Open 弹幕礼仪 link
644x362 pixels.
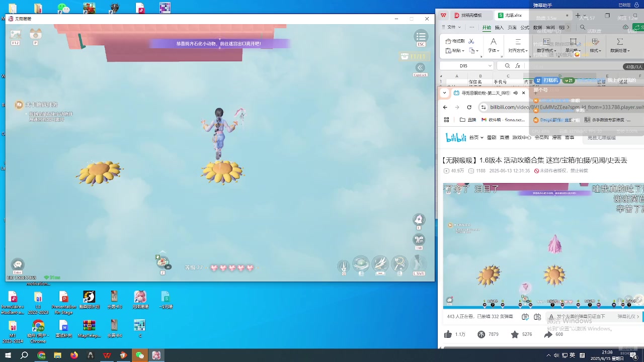pyautogui.click(x=628, y=317)
